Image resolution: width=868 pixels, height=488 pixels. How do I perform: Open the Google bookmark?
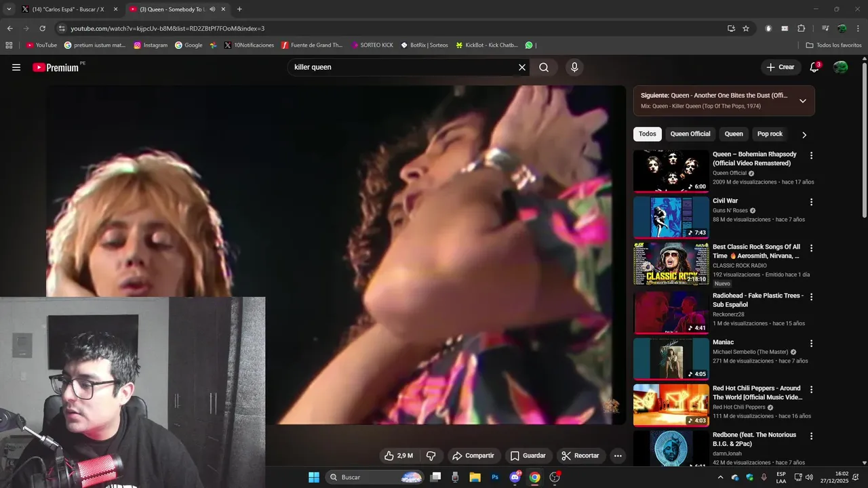(189, 45)
